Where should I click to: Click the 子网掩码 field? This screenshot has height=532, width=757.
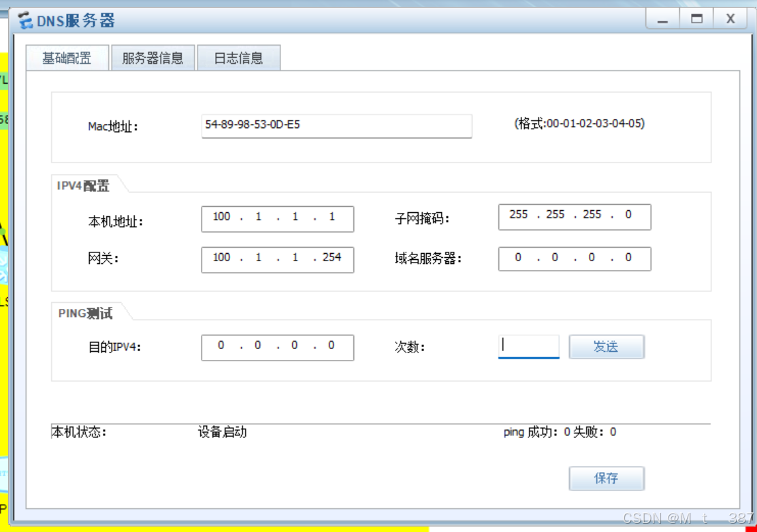click(x=575, y=217)
